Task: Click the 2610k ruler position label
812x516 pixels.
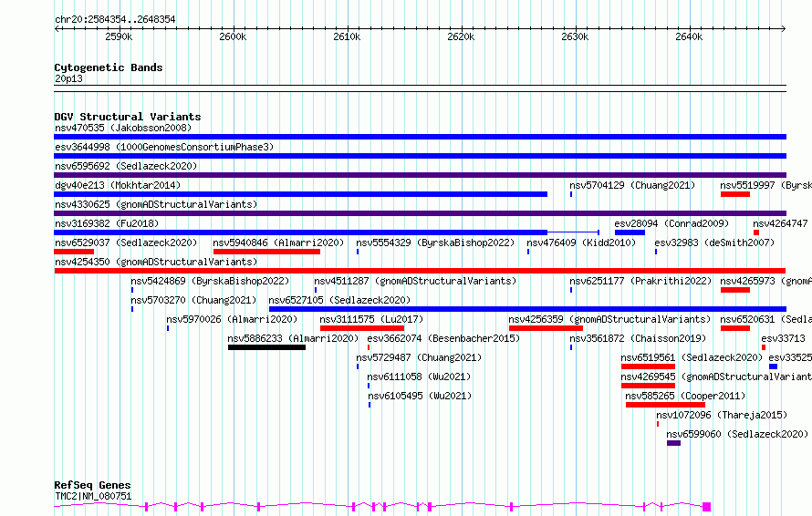Action: tap(347, 36)
